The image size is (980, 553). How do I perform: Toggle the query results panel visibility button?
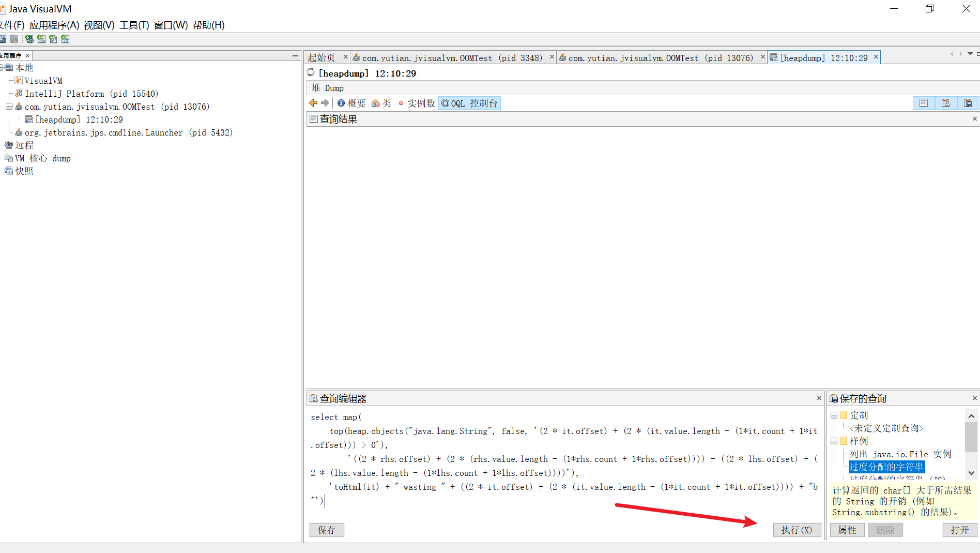[x=923, y=103]
